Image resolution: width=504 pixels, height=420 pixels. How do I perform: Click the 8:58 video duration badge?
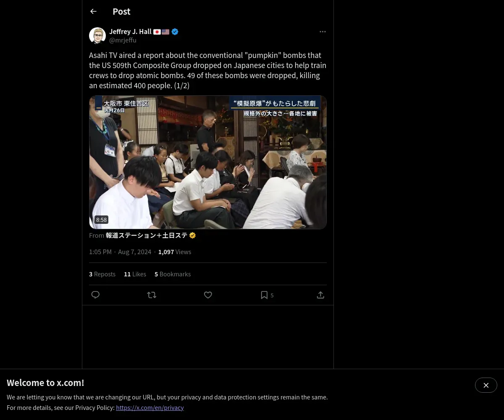(x=101, y=220)
